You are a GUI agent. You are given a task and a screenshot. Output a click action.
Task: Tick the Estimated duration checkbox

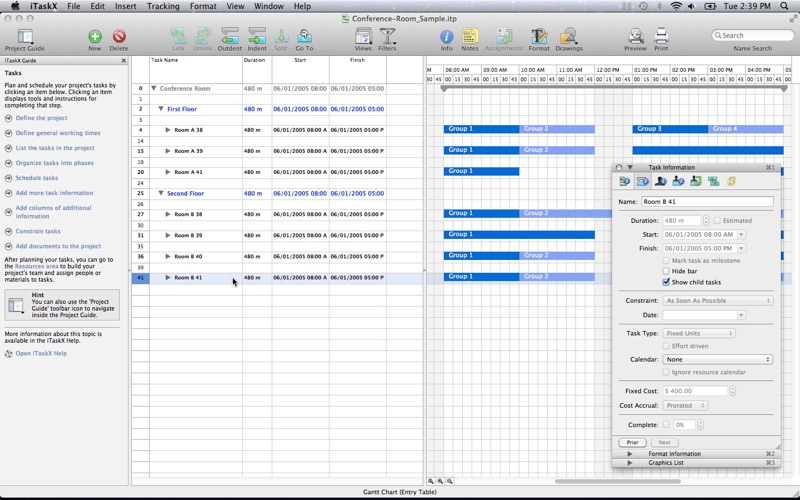coord(717,221)
